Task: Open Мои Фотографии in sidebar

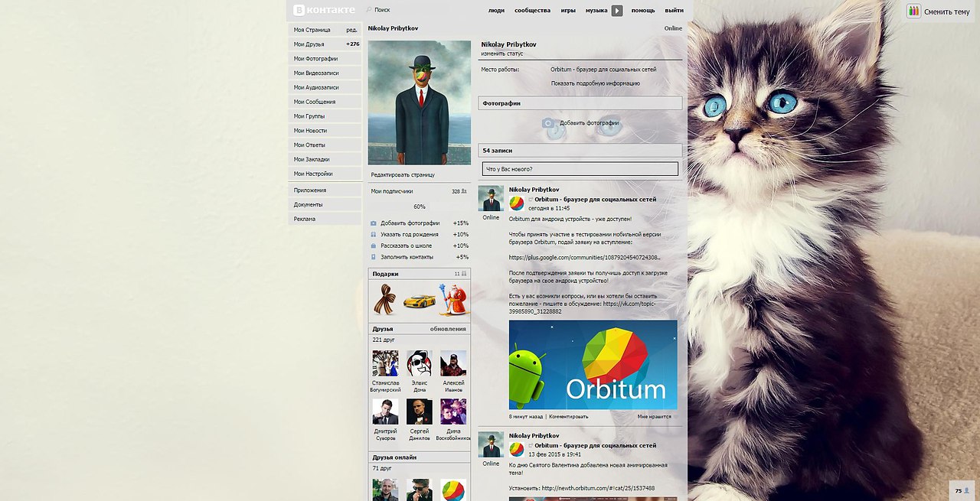Action: pos(325,59)
